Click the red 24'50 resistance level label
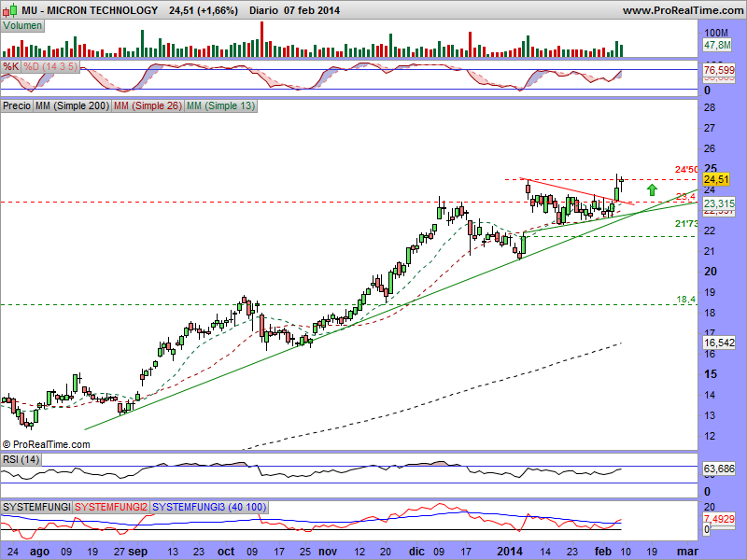747x560 pixels. [686, 169]
